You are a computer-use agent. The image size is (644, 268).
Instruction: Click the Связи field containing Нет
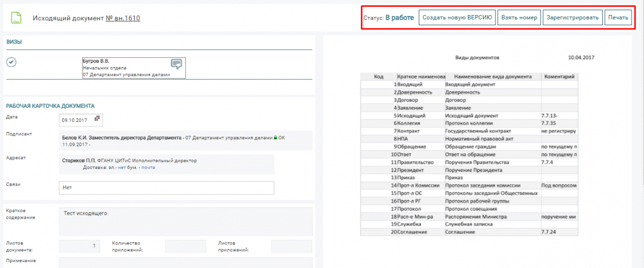point(166,188)
